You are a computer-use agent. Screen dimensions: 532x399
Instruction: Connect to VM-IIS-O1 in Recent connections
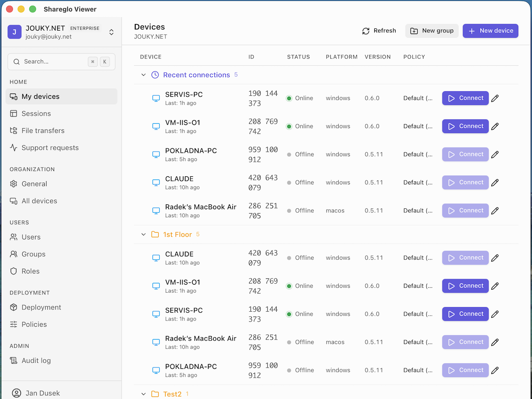(465, 126)
